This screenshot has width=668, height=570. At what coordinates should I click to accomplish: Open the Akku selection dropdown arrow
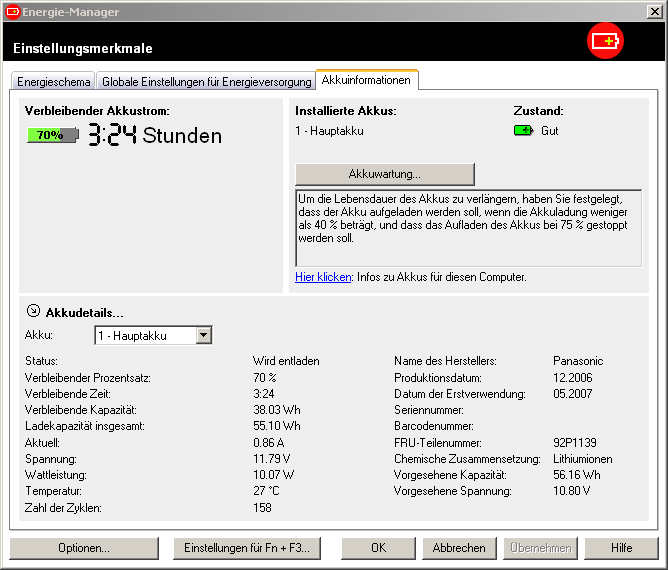click(204, 335)
